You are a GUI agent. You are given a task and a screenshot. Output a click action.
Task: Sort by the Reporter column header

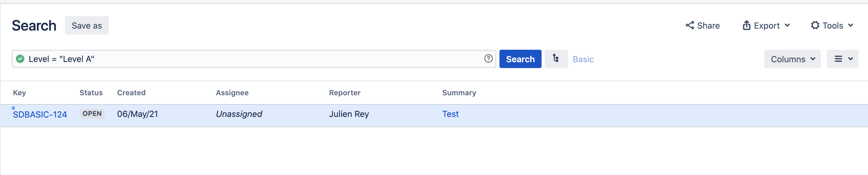click(x=344, y=92)
